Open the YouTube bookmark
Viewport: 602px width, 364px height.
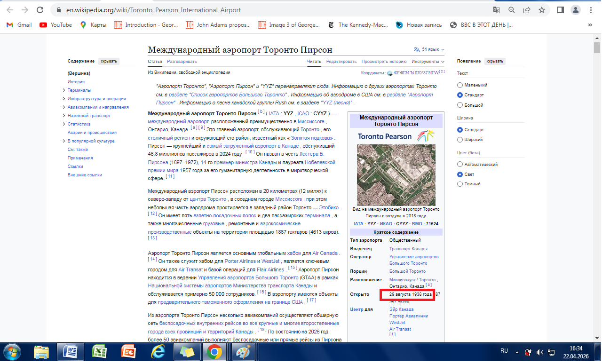click(x=56, y=25)
